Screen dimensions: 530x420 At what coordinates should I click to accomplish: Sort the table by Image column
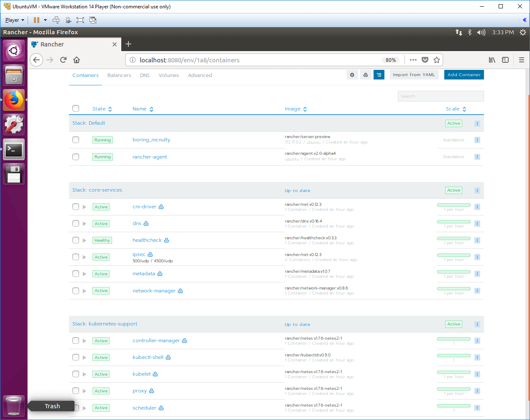[296, 109]
